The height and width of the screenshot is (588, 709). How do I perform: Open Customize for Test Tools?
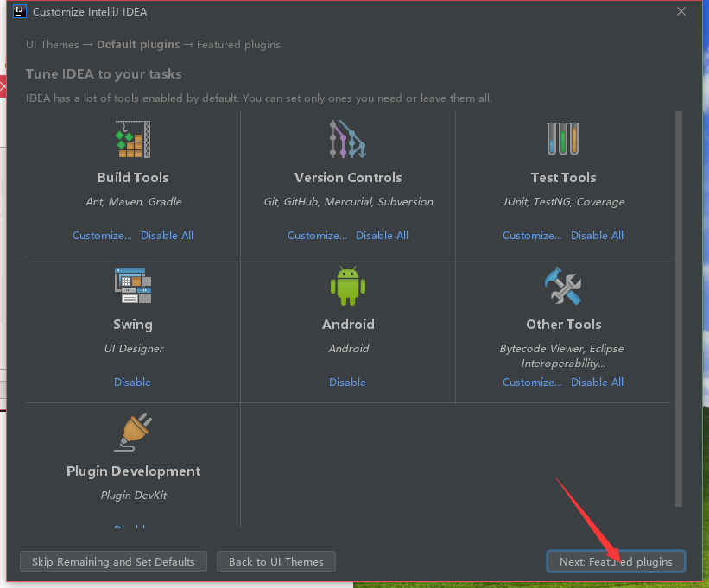(532, 236)
